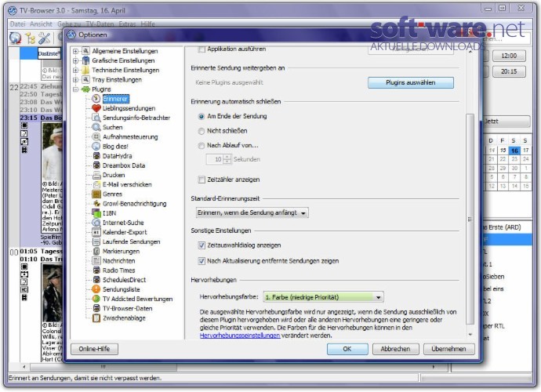Select Am Ende der Sendung option
Screen dimensions: 541x392
(x=202, y=116)
